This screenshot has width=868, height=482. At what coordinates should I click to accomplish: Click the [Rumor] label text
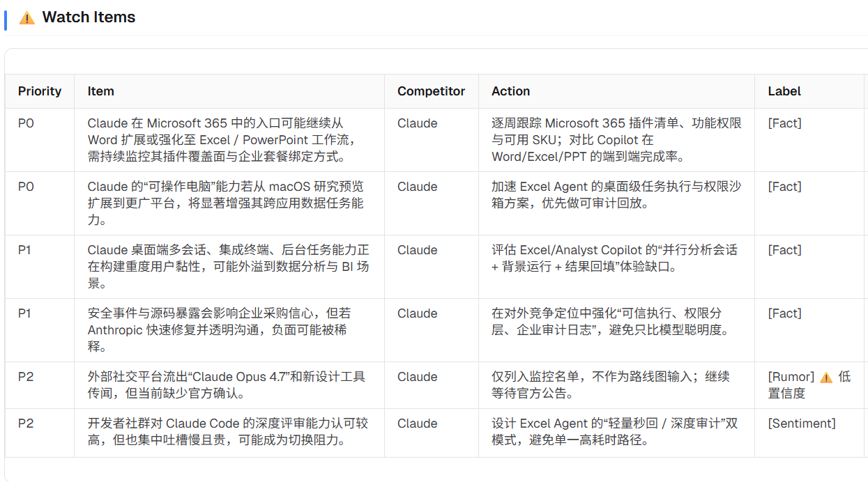tap(791, 377)
